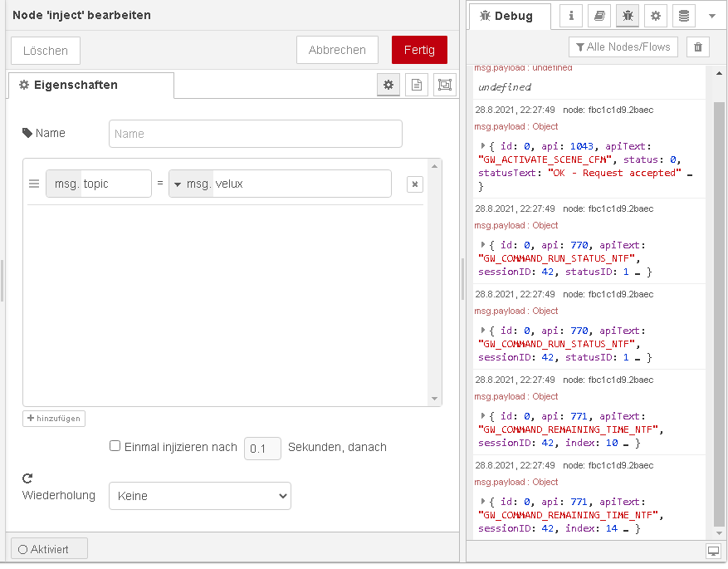The height and width of the screenshot is (569, 728).
Task: Open the Wiederholung dropdown
Action: coord(199,496)
